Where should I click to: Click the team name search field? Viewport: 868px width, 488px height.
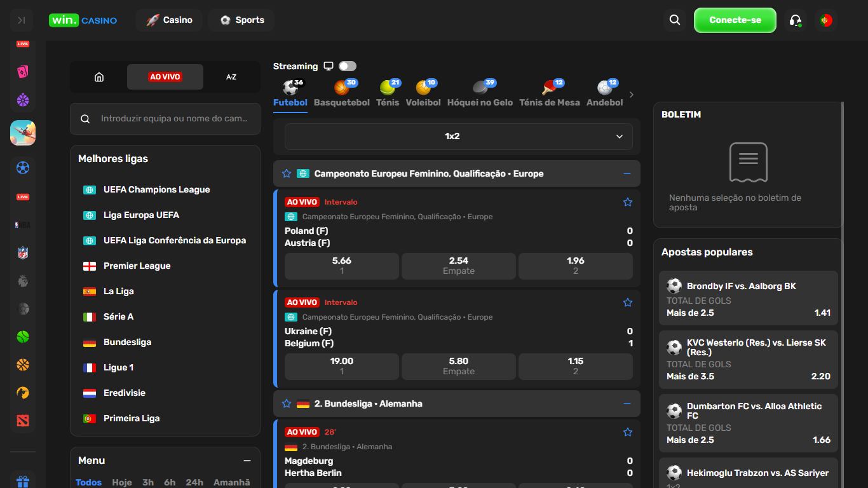173,118
